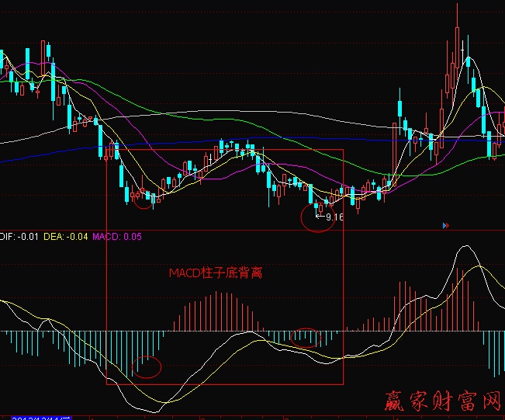Click the 9.16 low price label

pos(332,218)
